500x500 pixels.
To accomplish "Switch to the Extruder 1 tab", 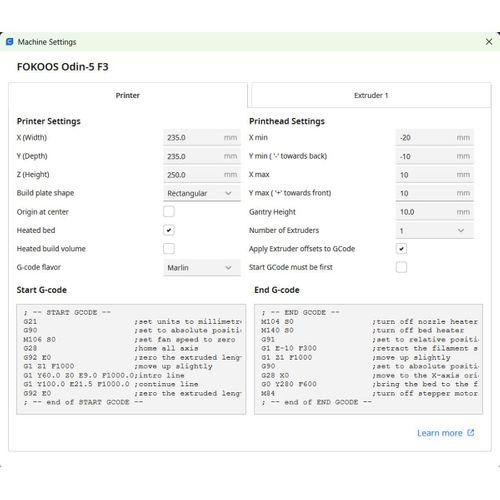I will 371,95.
